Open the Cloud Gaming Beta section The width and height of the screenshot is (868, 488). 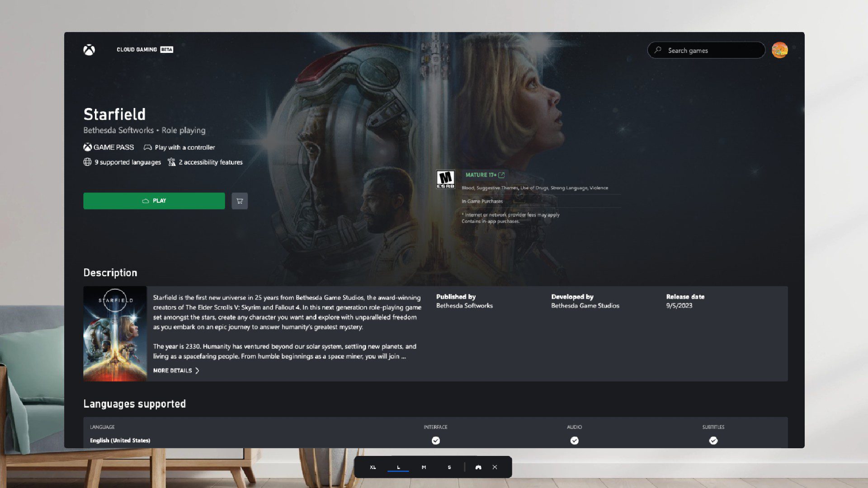[x=145, y=50]
